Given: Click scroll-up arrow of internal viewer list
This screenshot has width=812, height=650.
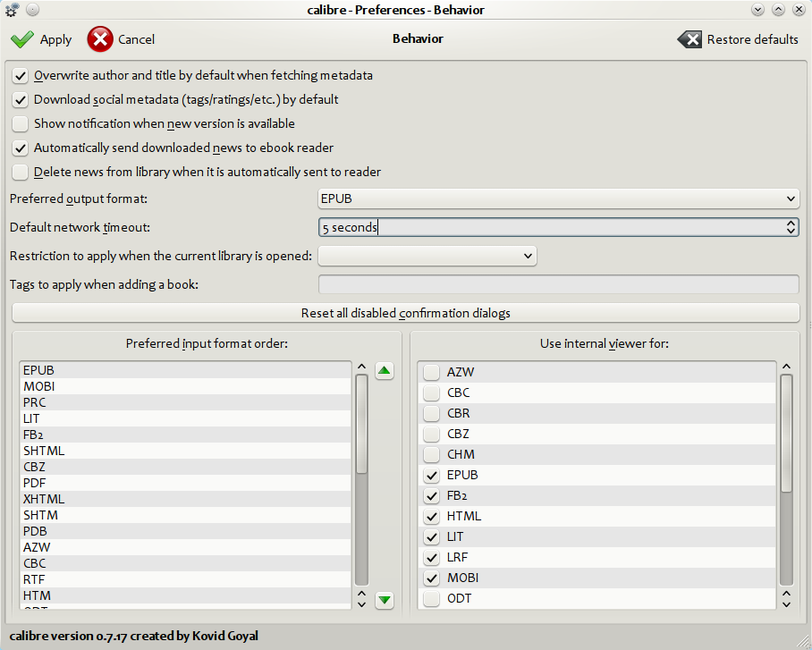Looking at the screenshot, I should coord(787,367).
